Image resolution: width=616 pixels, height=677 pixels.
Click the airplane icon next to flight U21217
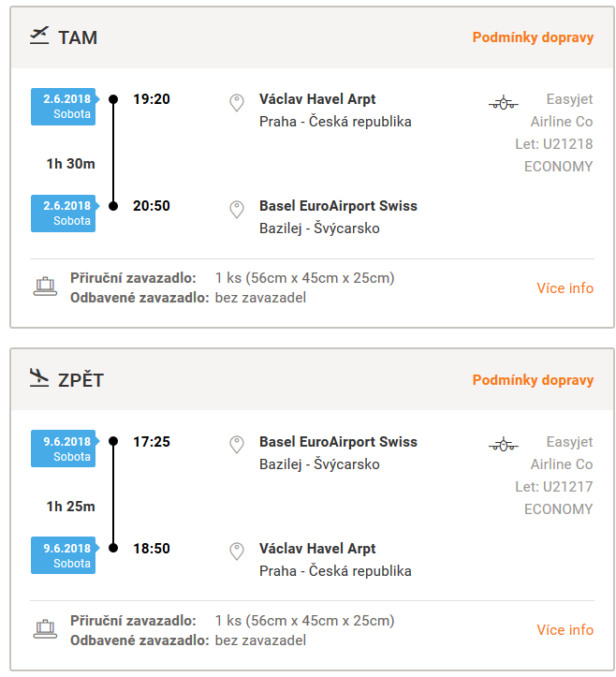pos(504,444)
